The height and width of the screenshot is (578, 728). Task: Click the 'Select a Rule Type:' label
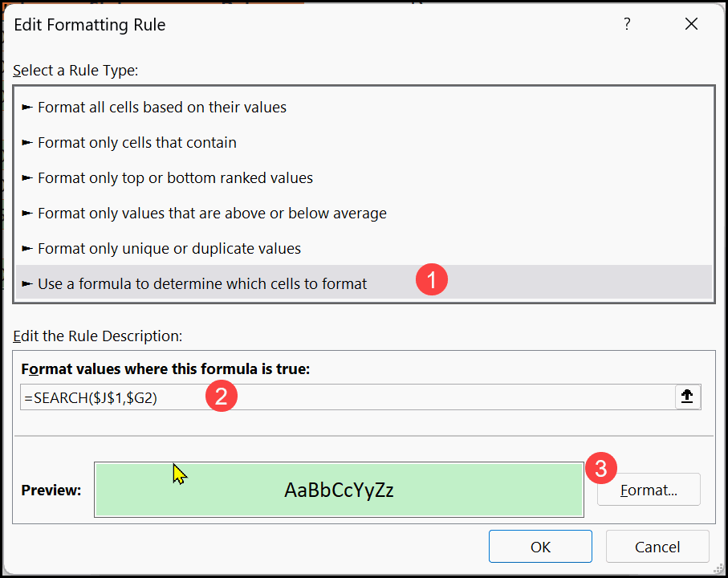click(x=75, y=70)
